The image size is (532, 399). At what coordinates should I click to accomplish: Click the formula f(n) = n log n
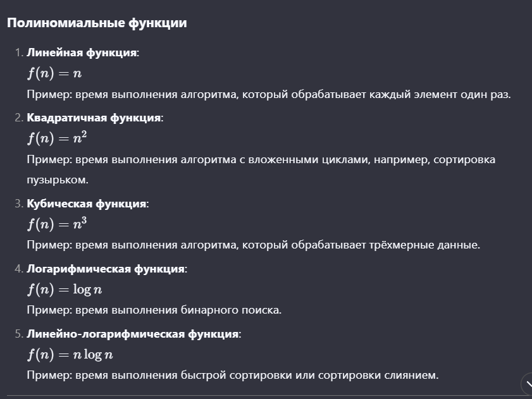tap(70, 354)
